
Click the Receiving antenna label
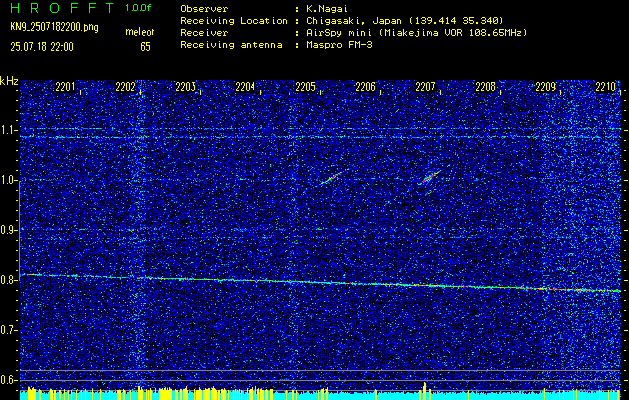[x=231, y=45]
